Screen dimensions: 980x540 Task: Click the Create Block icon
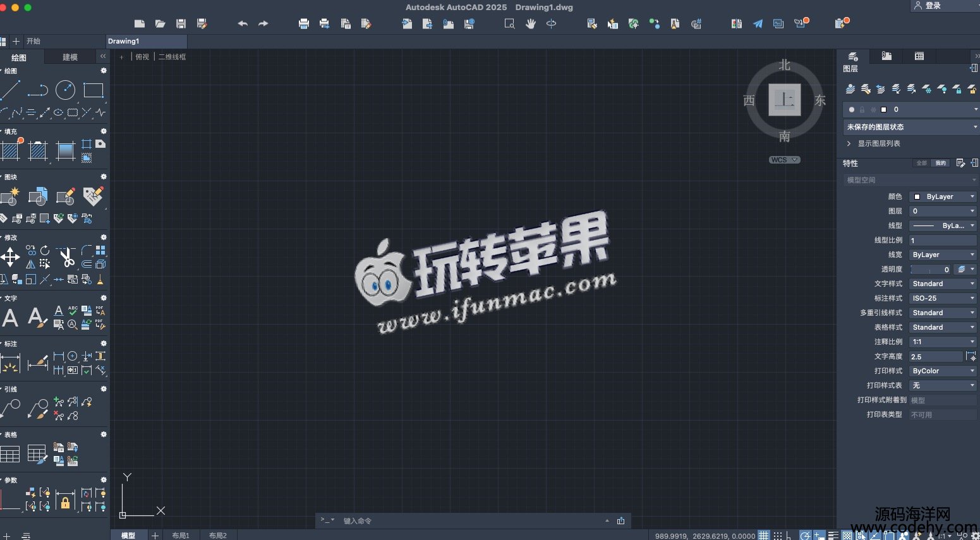point(10,196)
